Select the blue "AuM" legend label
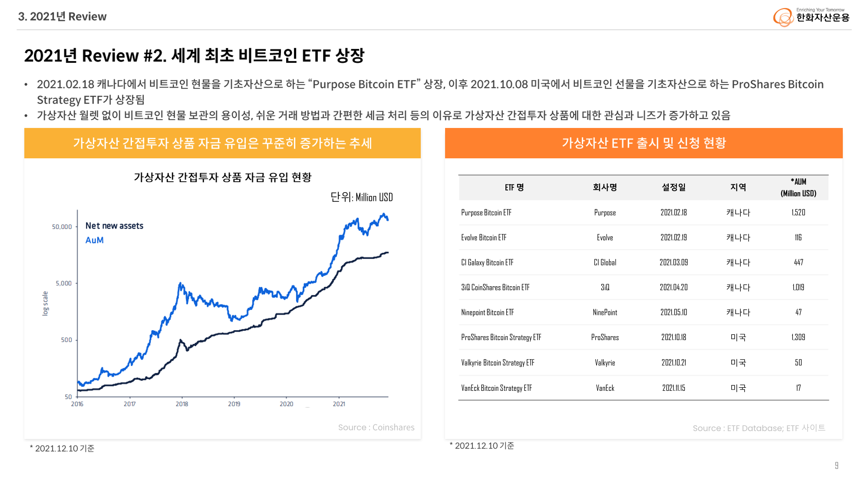 click(x=94, y=240)
